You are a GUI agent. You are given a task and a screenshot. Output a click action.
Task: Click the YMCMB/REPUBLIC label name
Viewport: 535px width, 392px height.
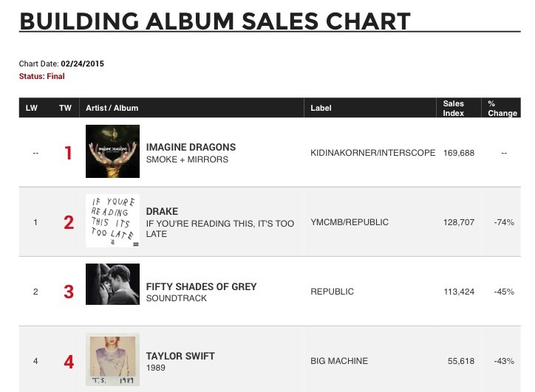350,222
